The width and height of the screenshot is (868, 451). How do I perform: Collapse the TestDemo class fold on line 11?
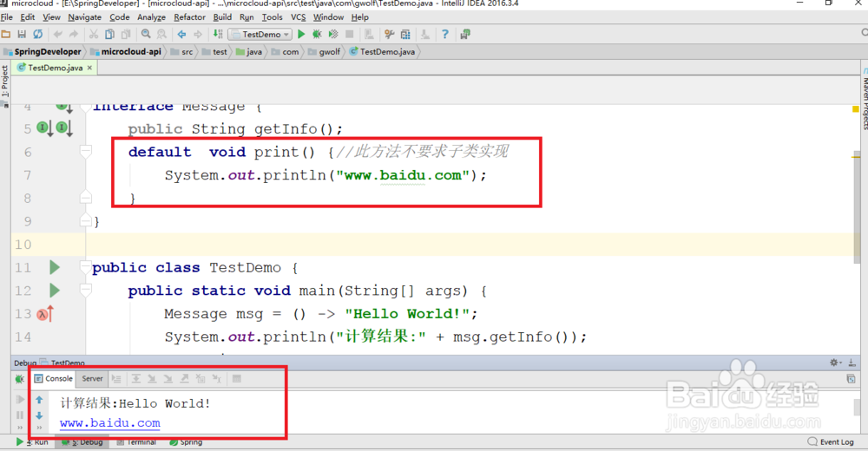point(86,267)
